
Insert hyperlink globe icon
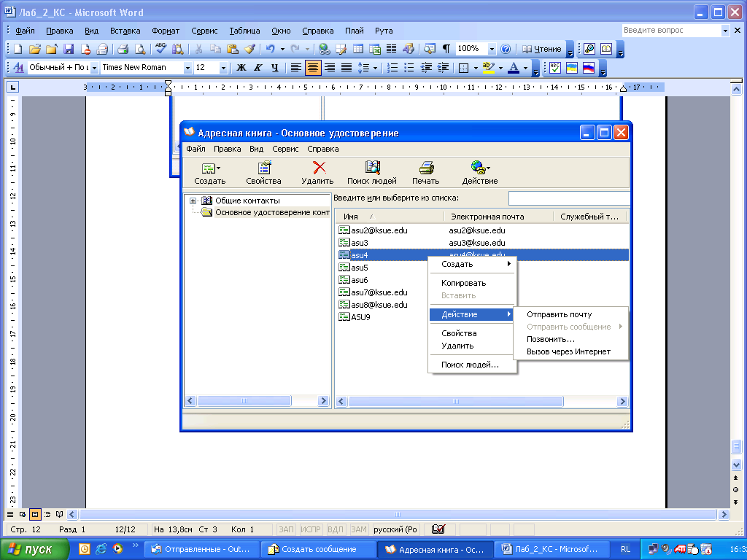tap(325, 49)
